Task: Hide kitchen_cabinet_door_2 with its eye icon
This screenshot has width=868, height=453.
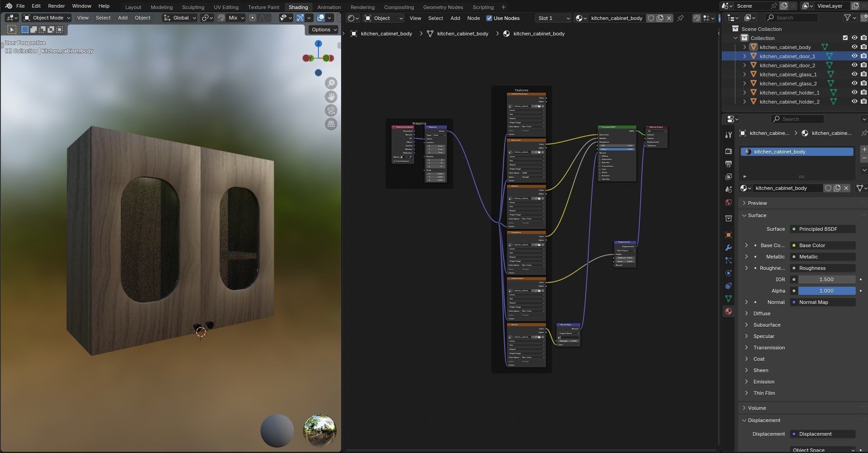Action: (x=854, y=65)
